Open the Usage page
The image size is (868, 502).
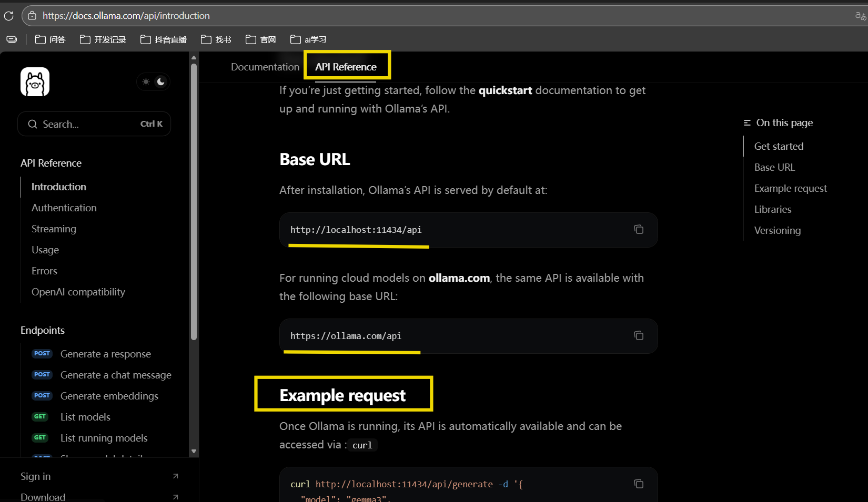coord(45,250)
